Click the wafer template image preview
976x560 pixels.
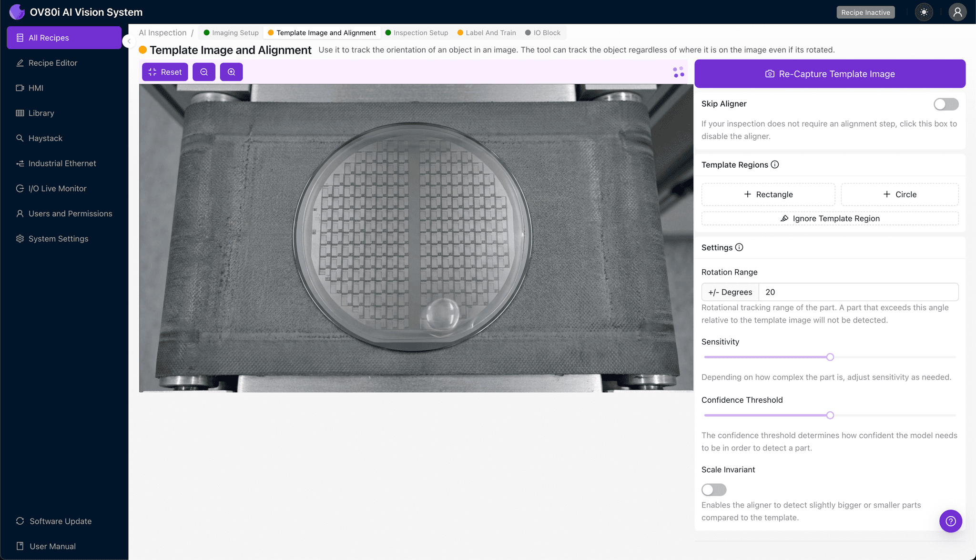pos(416,238)
